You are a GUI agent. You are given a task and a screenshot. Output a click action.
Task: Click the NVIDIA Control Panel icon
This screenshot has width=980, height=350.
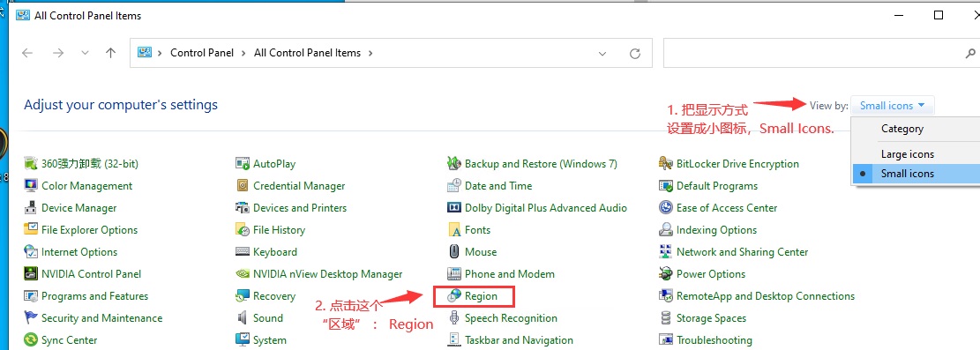31,274
